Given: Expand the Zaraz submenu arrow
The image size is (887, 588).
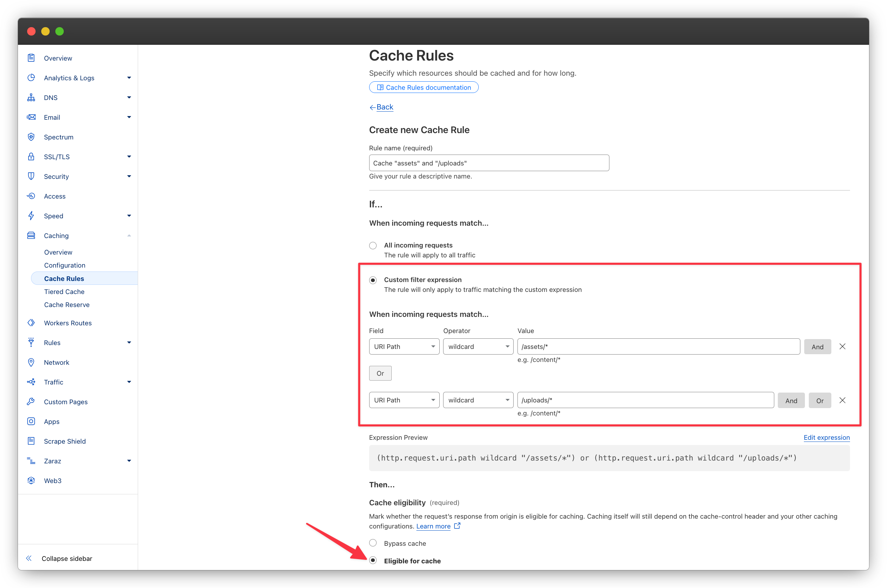Looking at the screenshot, I should (x=129, y=461).
